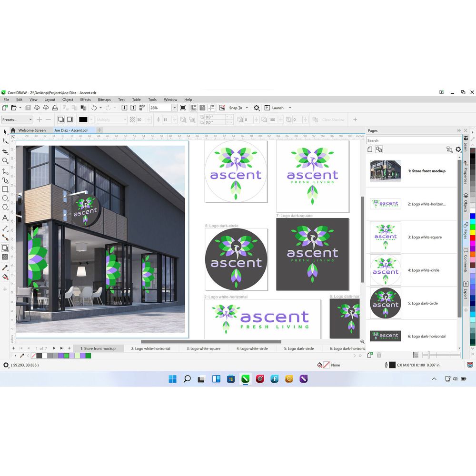Screen dimensions: 476x476
Task: Switch Pages docker to multipage view
Action: click(379, 149)
